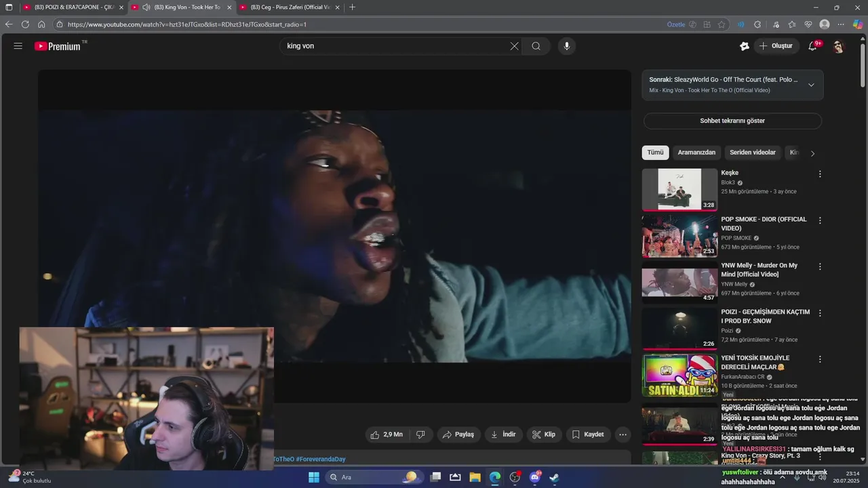This screenshot has width=868, height=488.
Task: Open a new browser tab
Action: 352,7
